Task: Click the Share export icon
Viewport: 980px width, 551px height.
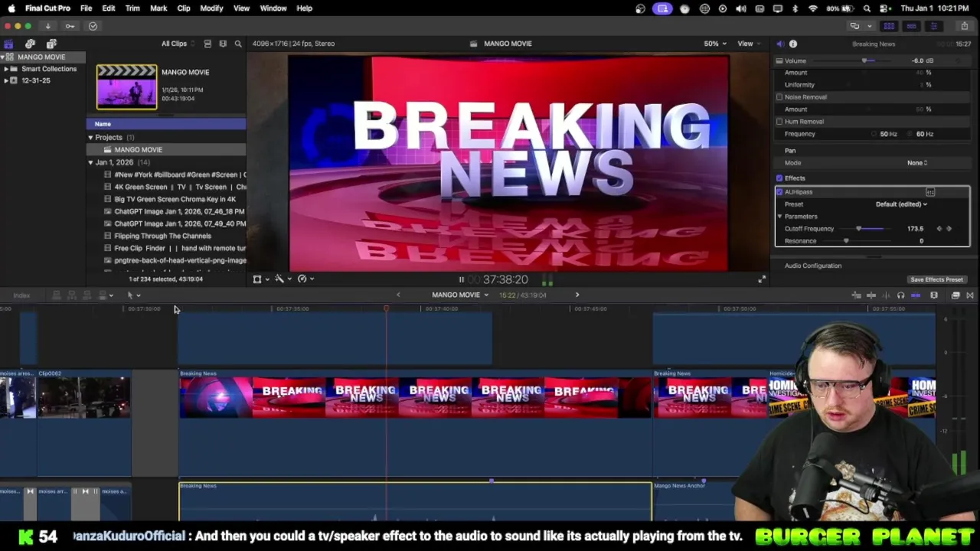Action: pos(964,26)
